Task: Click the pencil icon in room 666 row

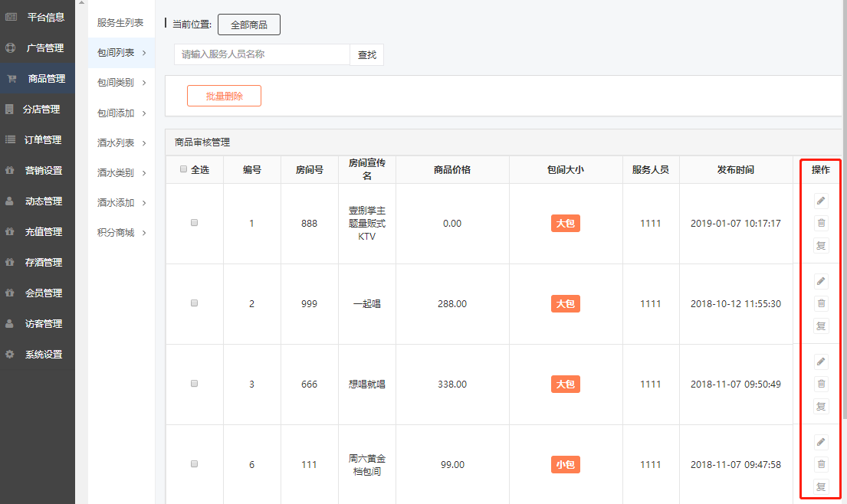Action: click(820, 362)
